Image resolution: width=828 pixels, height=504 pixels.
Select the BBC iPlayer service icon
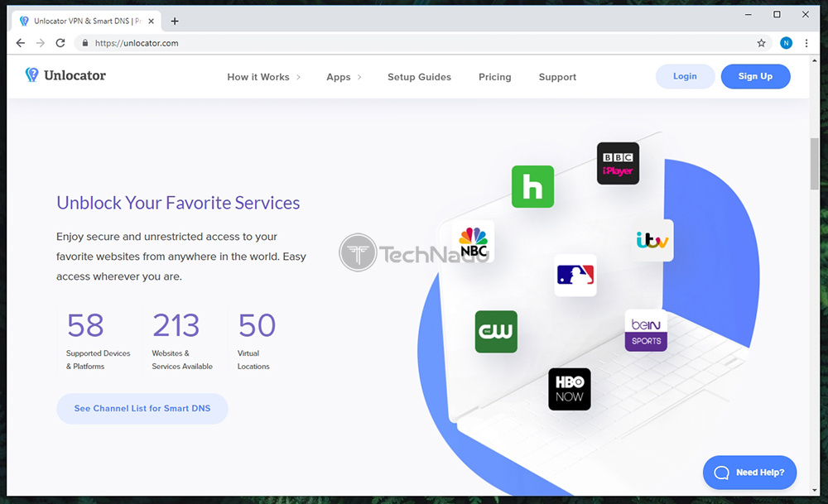[x=618, y=164]
